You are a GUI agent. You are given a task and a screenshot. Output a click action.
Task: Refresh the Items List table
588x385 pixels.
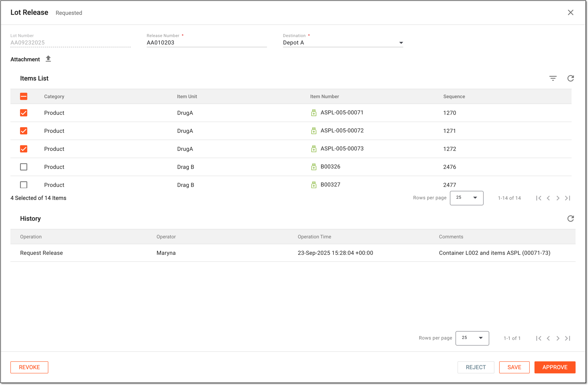coord(570,78)
